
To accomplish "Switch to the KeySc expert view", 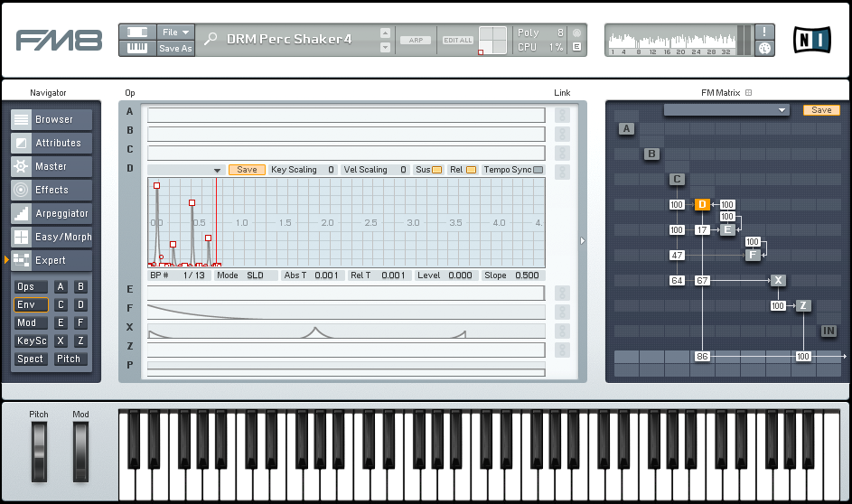I will point(31,341).
